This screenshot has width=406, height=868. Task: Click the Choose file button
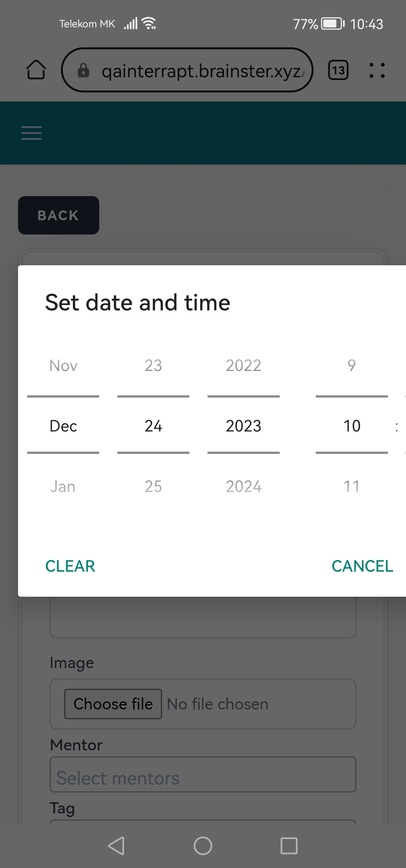113,704
